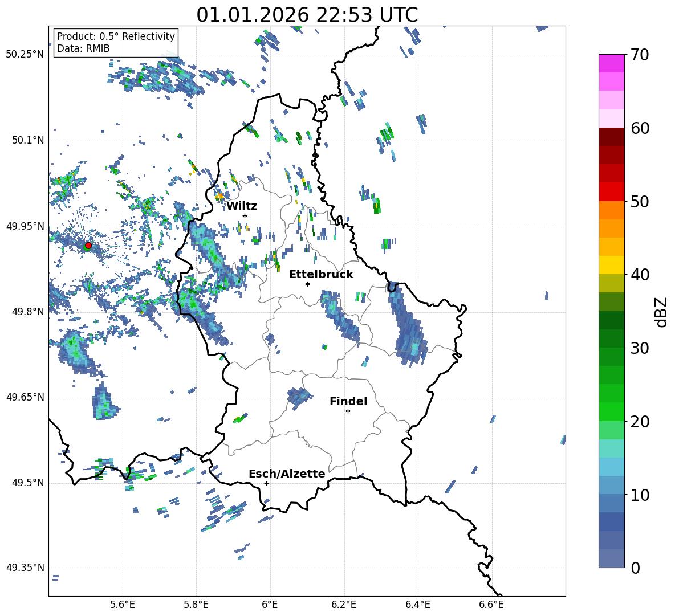The image size is (675, 616).
Task: Click the Data: RMIB text
Action: [x=83, y=48]
